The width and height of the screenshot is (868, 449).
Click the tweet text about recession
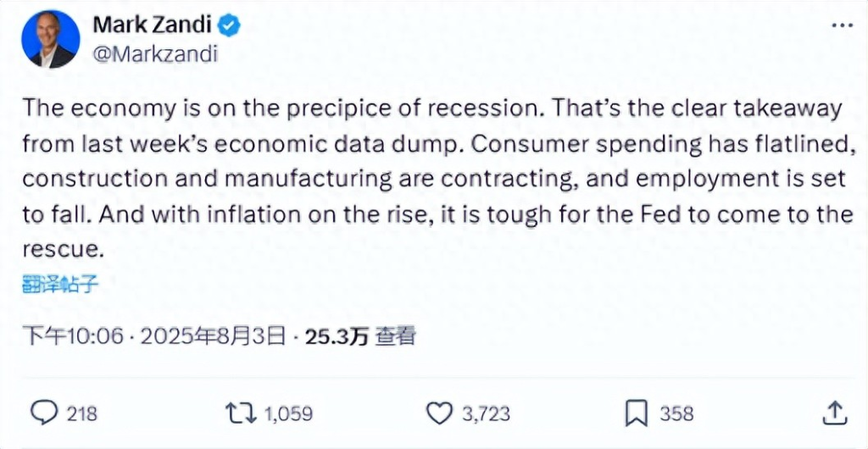click(x=437, y=179)
